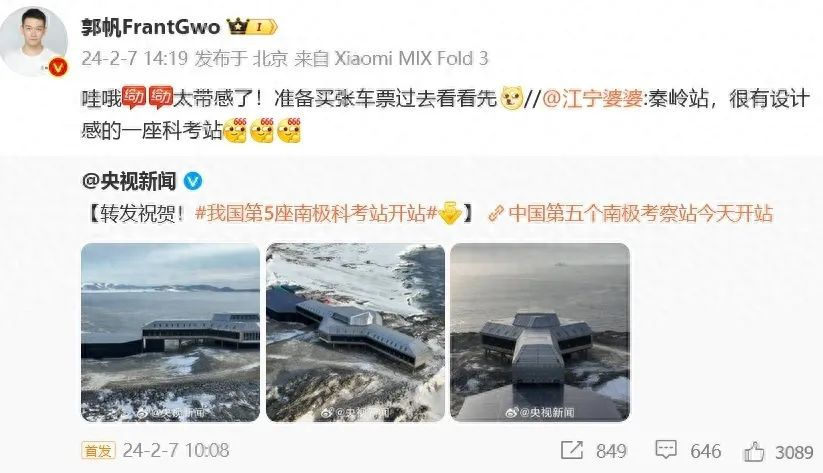Click blue verified checkmark beside 央视新闻
This screenshot has height=473, width=823.
coord(193,182)
